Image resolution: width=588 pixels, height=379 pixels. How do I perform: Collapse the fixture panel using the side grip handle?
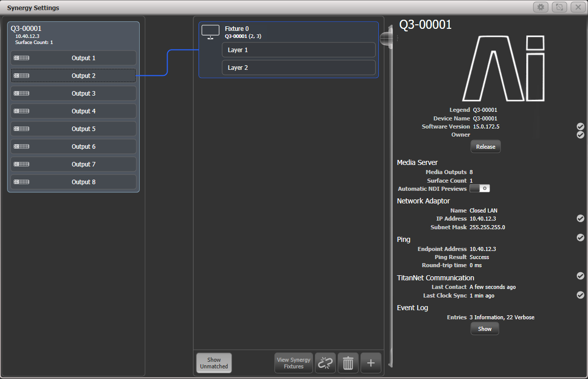click(x=387, y=37)
